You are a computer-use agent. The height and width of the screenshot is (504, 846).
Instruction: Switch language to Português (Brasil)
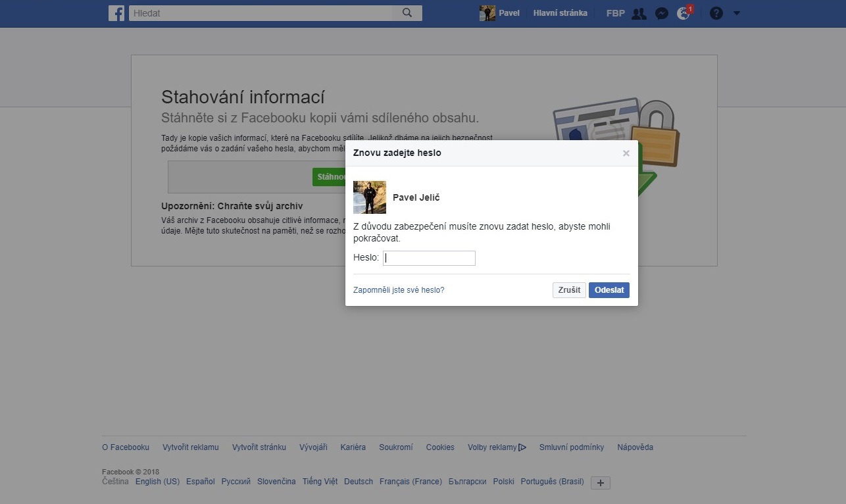click(x=553, y=482)
